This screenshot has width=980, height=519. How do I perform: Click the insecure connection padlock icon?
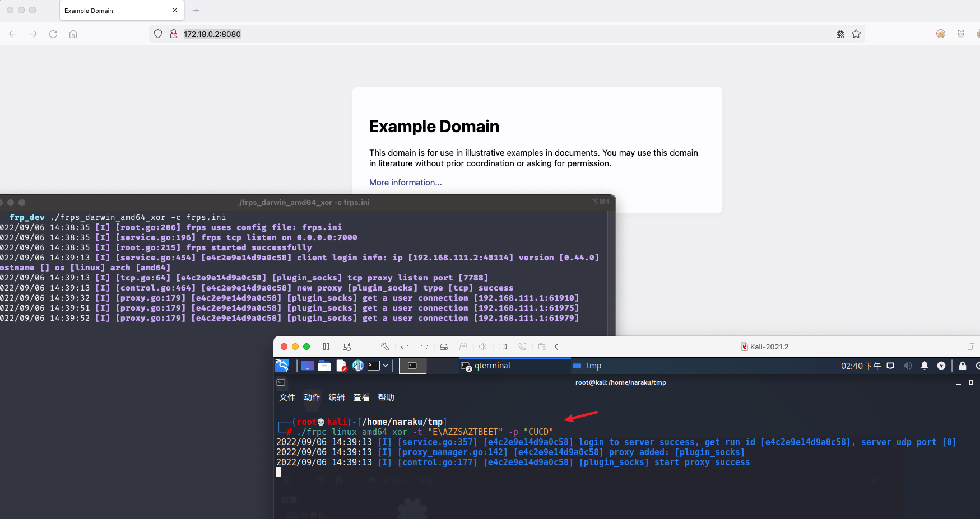coord(174,34)
